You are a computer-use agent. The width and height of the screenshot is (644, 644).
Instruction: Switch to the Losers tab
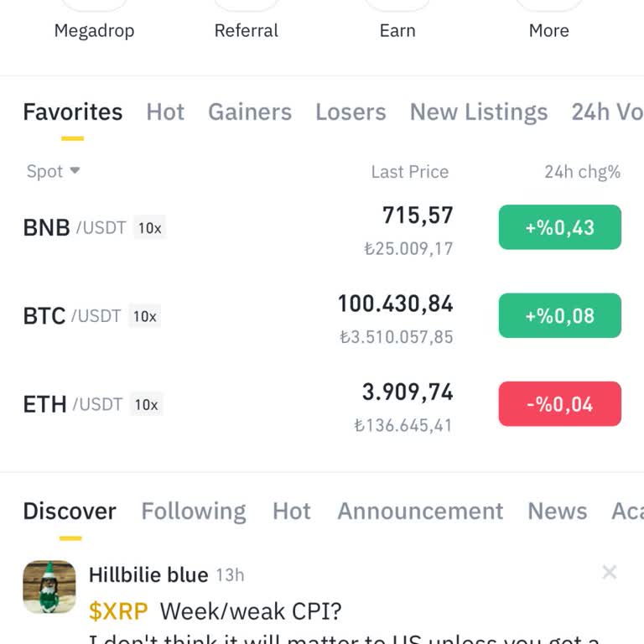[x=351, y=112]
